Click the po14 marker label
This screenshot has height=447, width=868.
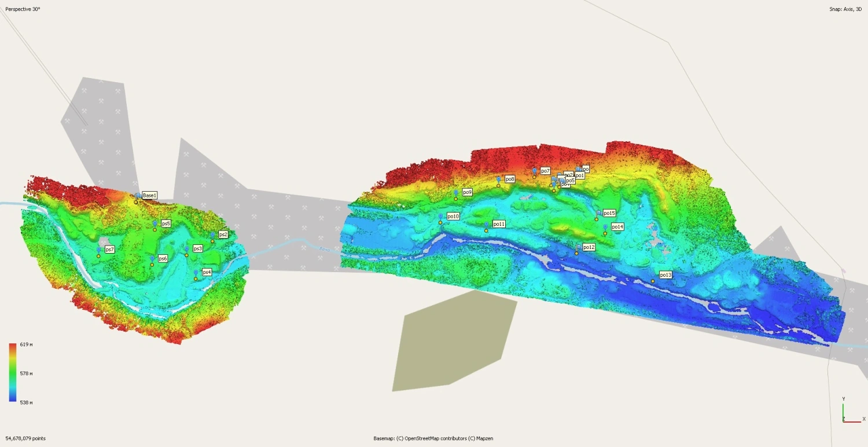coord(617,227)
